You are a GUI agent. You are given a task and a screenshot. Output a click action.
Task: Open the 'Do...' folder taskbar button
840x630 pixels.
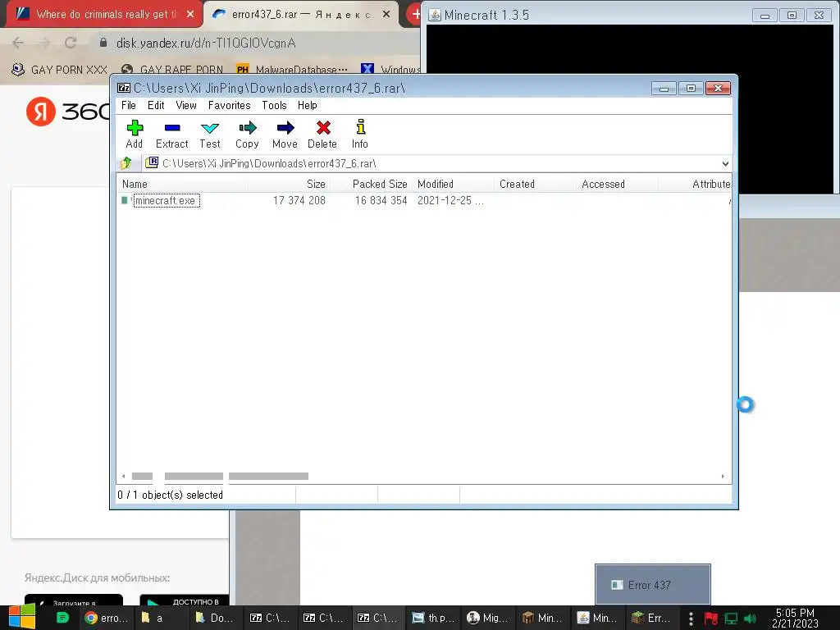tap(214, 618)
